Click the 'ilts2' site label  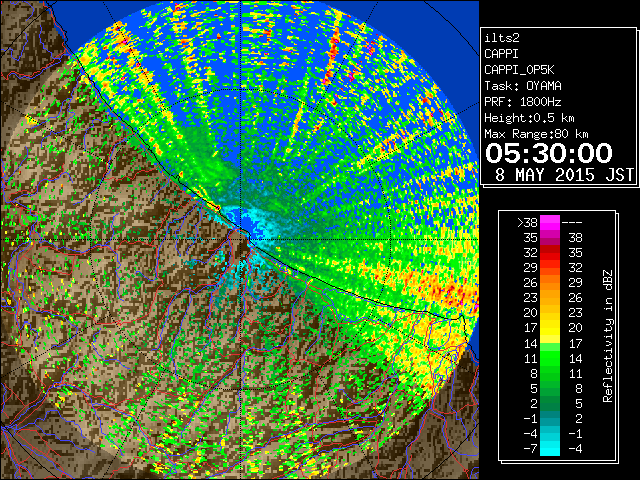[x=502, y=38]
